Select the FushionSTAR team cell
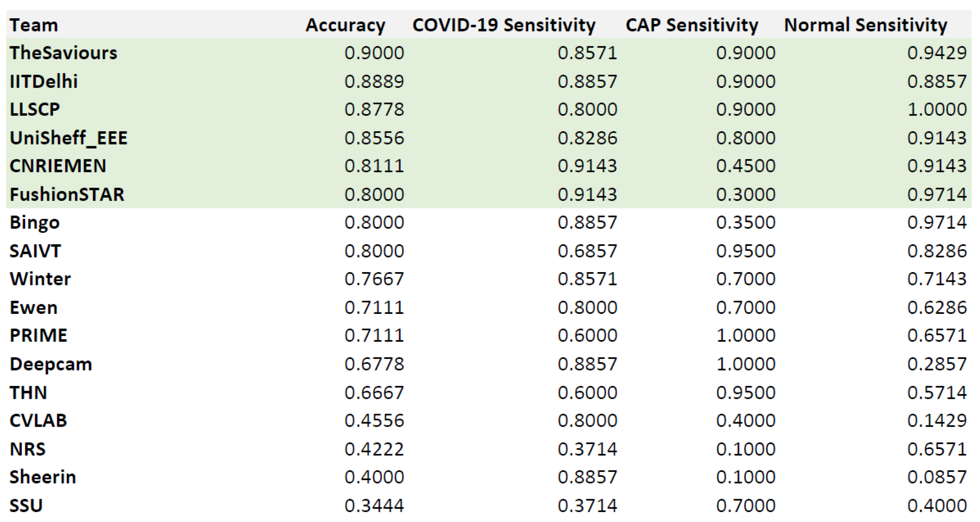This screenshot has height=522, width=980. [67, 195]
